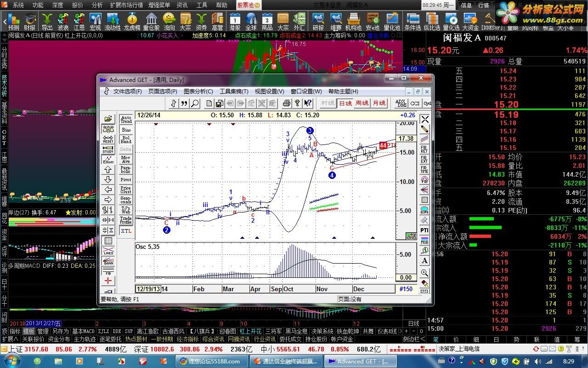Switch to 通达信金融终端 taskbar item
Image resolution: width=588 pixels, height=368 pixels.
285,361
